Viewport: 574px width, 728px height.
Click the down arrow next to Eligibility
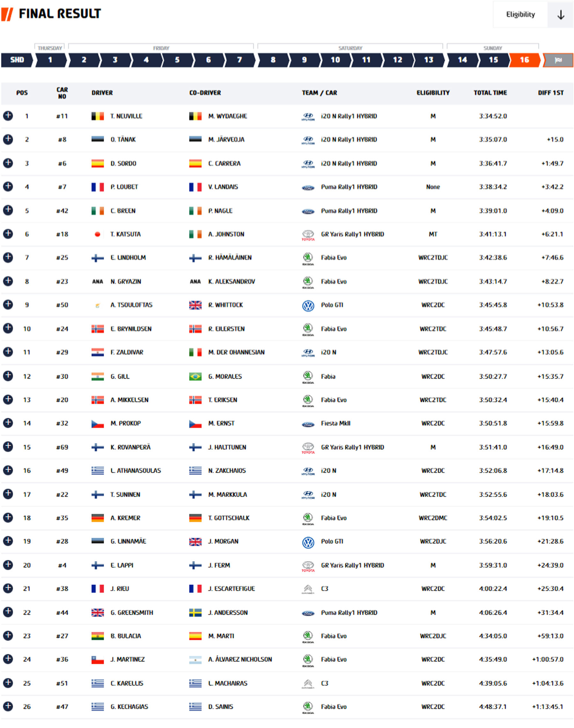coord(560,14)
